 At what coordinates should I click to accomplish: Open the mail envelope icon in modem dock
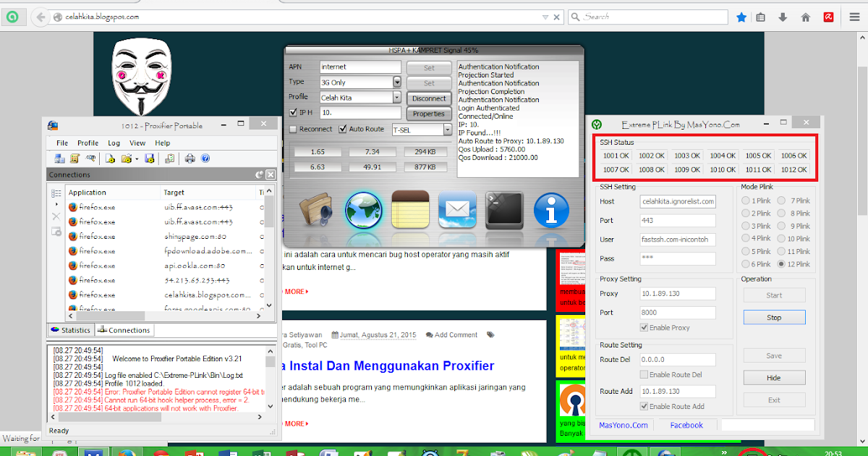(x=457, y=210)
